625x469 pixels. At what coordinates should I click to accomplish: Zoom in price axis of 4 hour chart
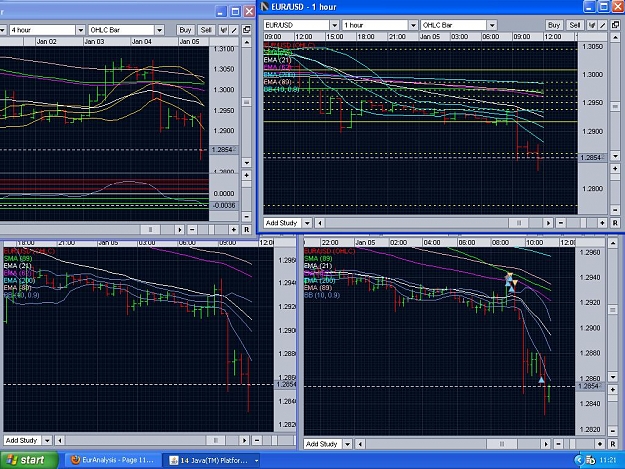247,175
